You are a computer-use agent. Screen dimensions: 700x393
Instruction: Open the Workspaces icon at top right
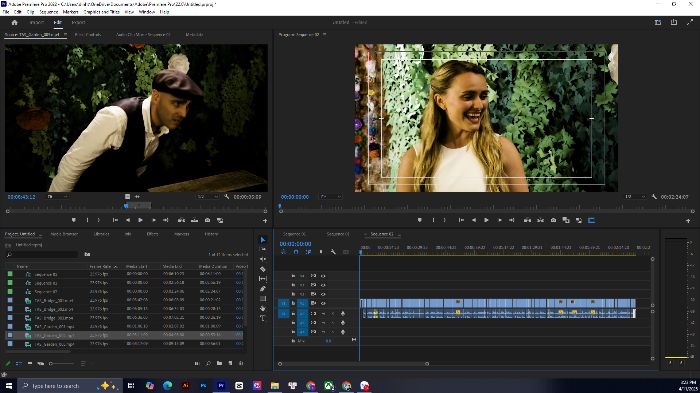point(658,22)
